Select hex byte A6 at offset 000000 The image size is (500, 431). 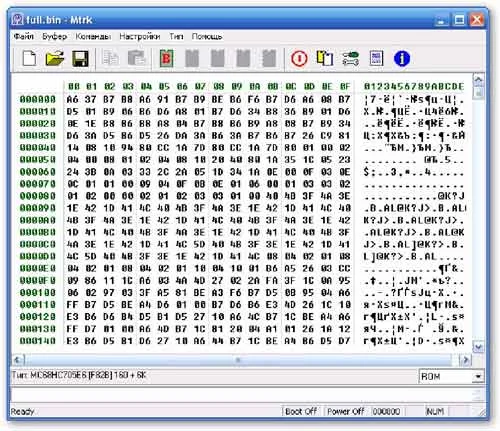(72, 99)
